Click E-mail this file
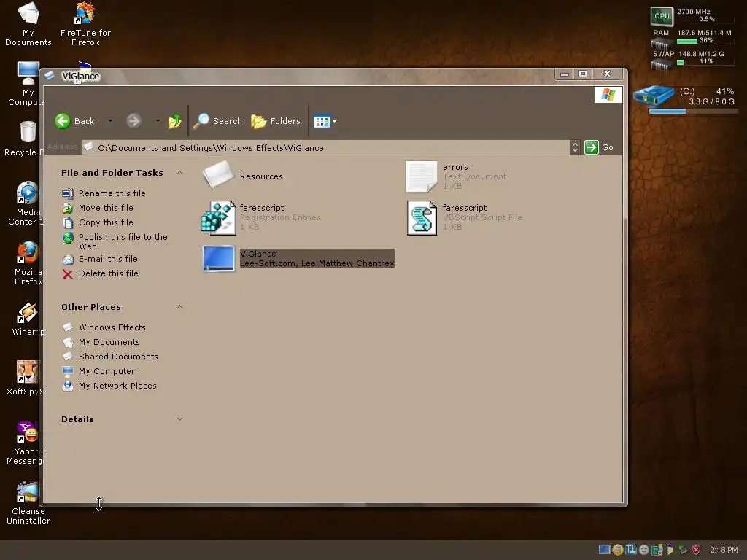This screenshot has width=747, height=560. [x=108, y=259]
